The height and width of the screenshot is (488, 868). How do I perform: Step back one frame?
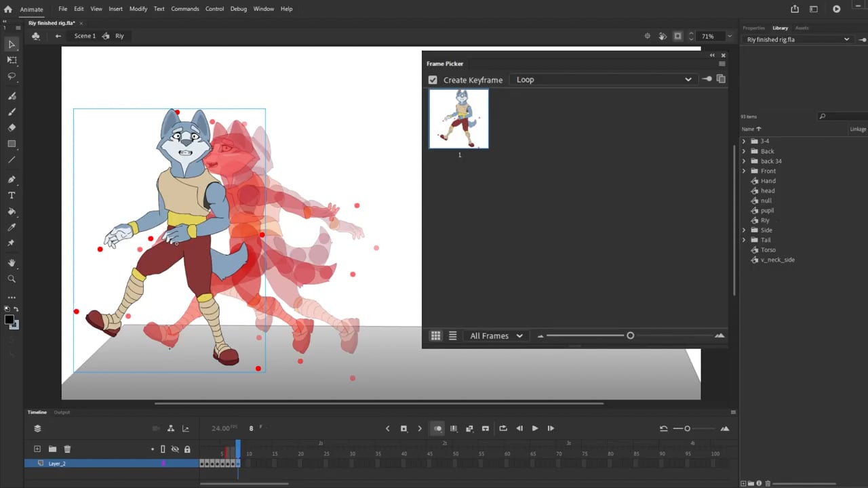click(x=519, y=428)
